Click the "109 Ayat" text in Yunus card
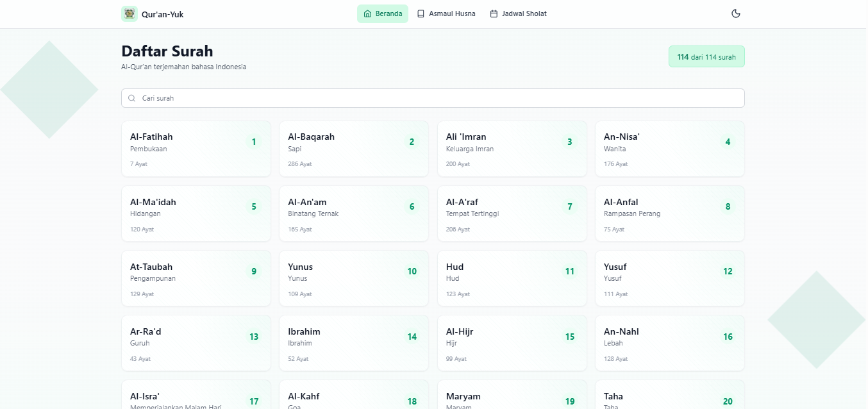The width and height of the screenshot is (868, 409). (x=300, y=294)
